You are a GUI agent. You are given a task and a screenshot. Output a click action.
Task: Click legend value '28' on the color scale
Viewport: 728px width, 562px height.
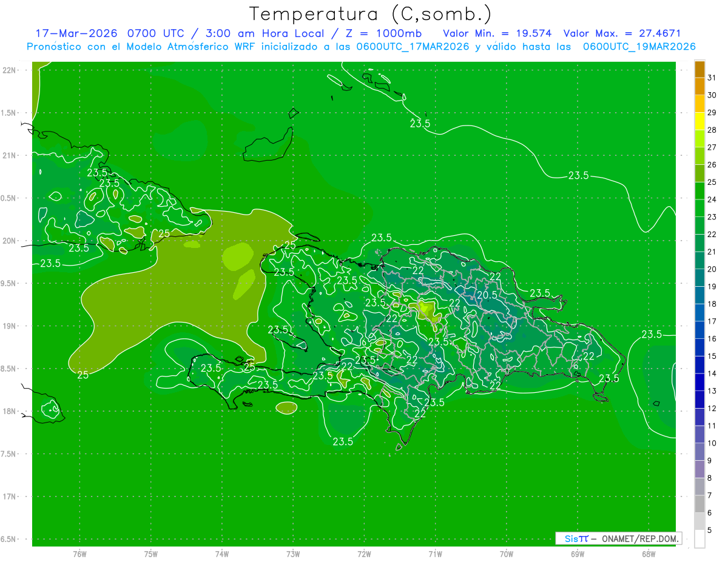click(712, 130)
